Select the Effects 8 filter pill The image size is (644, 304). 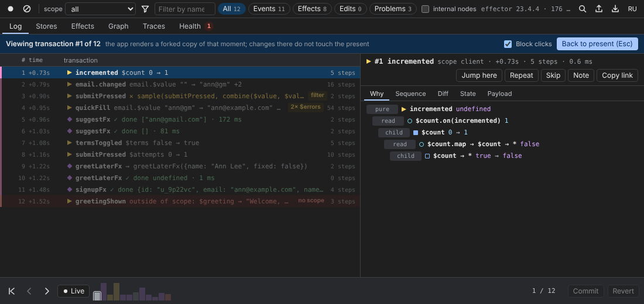click(312, 9)
